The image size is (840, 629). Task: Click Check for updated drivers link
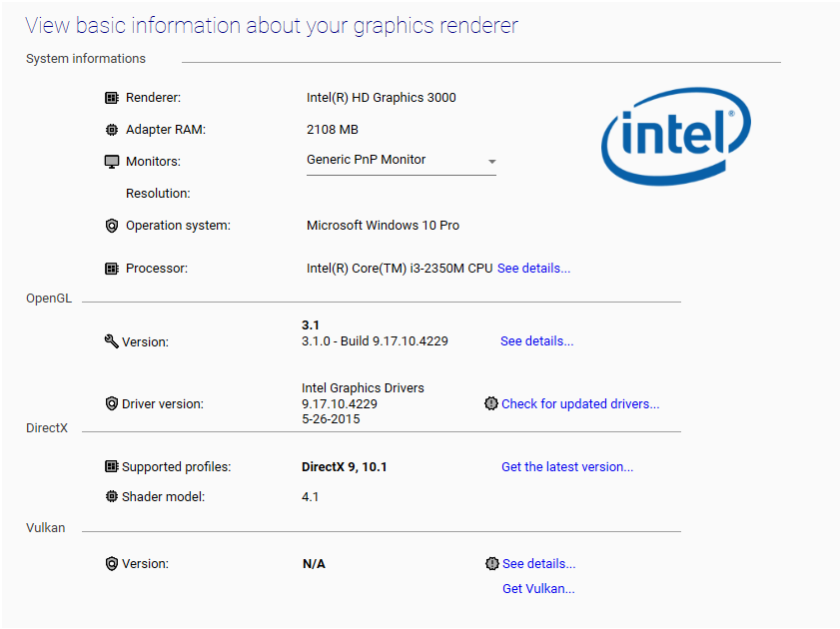(580, 404)
